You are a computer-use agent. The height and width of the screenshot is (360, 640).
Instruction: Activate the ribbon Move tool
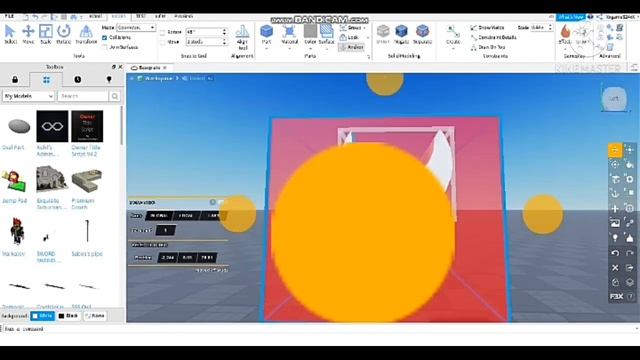(x=28, y=34)
